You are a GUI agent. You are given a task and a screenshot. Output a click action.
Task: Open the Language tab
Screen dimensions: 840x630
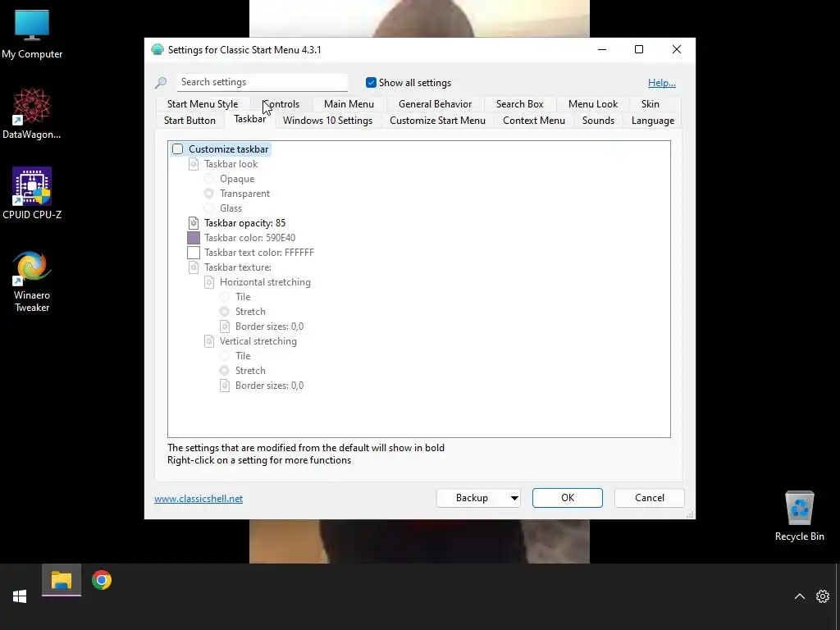(x=652, y=121)
